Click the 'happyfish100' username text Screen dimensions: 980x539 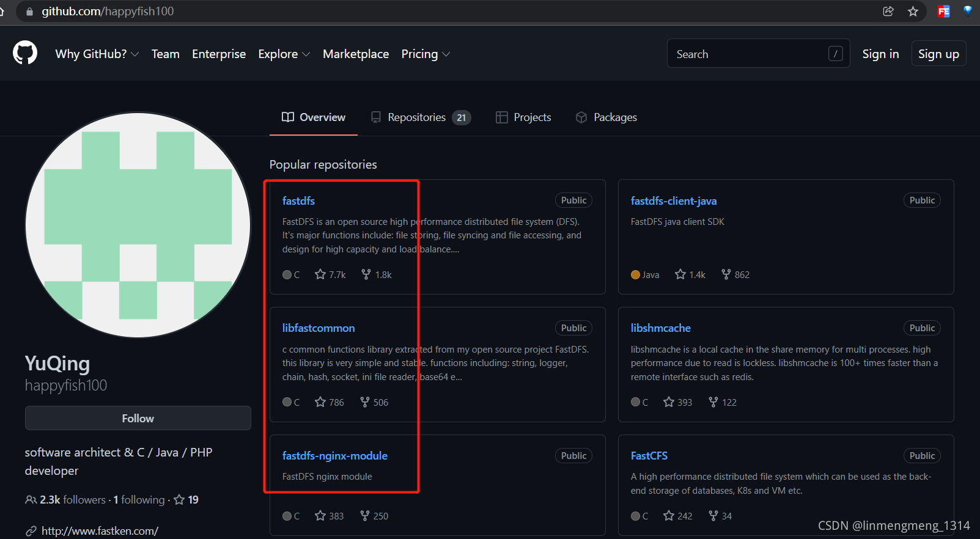66,385
